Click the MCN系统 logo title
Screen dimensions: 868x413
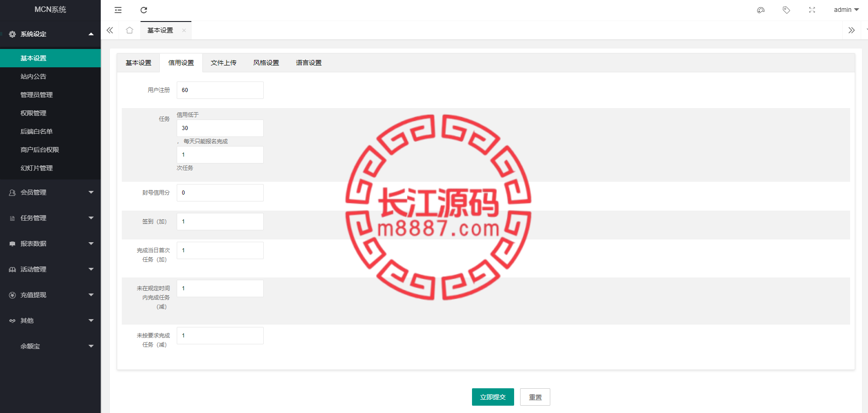(50, 10)
